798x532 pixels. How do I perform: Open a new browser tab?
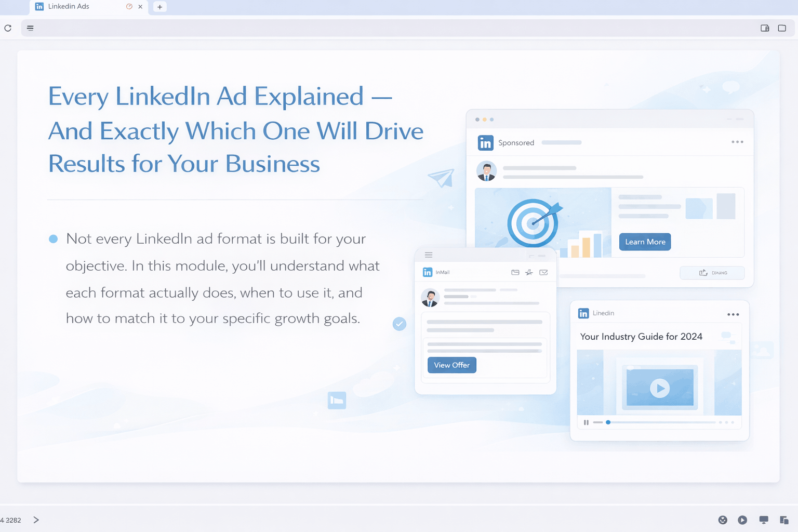(x=160, y=7)
